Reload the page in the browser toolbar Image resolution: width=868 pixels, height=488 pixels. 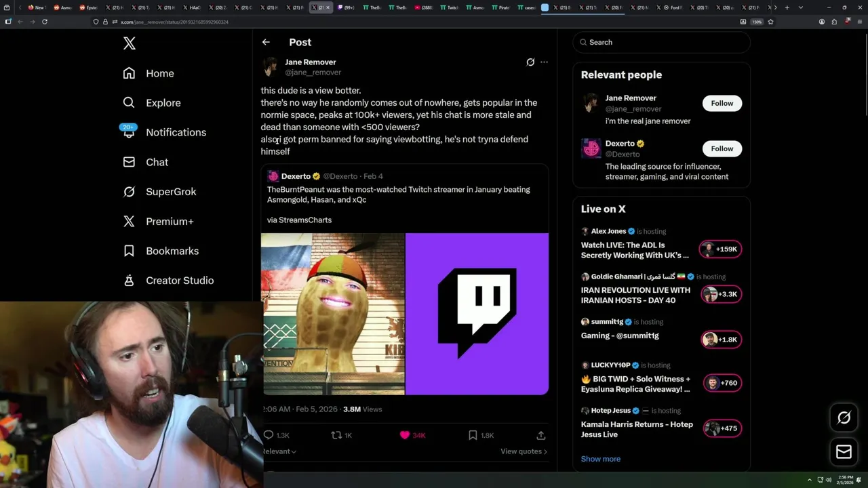click(x=45, y=22)
